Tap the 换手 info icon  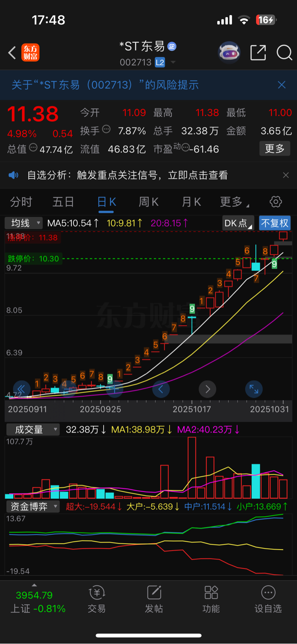(x=106, y=129)
